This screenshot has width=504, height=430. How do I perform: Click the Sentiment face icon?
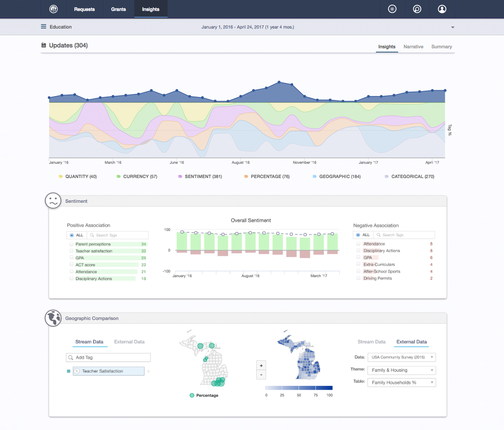[x=53, y=201]
